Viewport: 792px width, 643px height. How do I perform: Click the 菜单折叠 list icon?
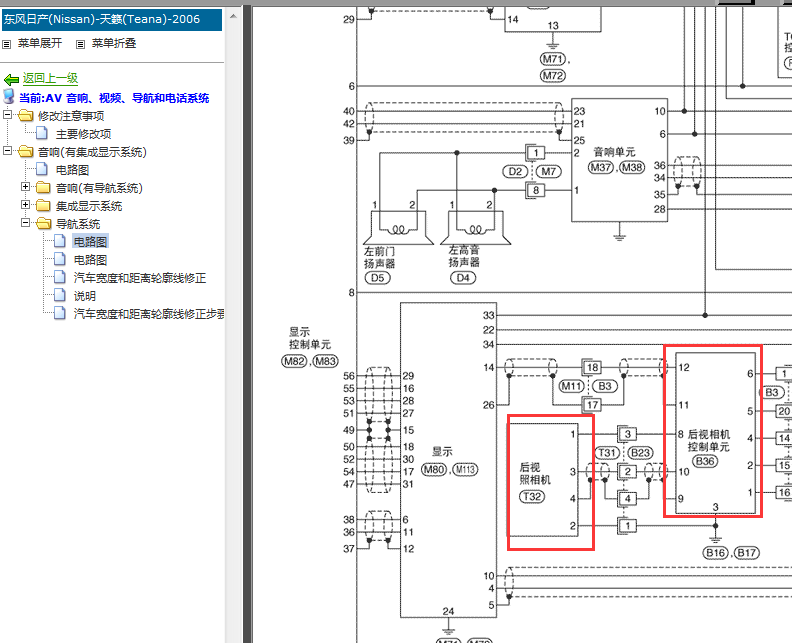tap(80, 44)
